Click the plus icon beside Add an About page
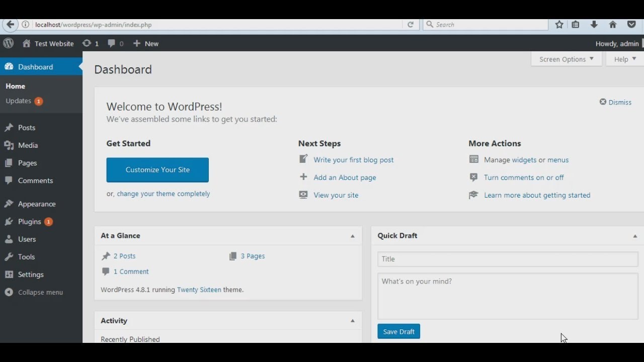Viewport: 644px width, 362px height. (303, 177)
